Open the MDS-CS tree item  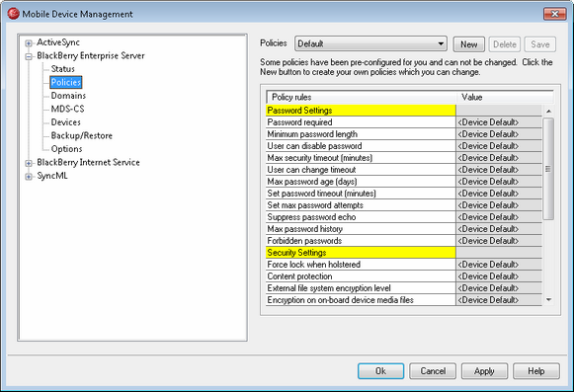pos(67,109)
